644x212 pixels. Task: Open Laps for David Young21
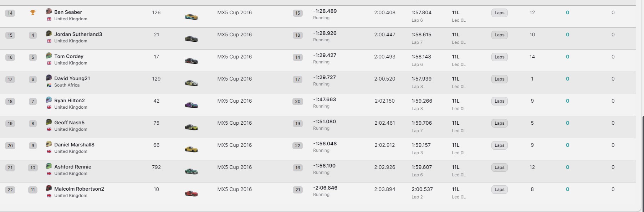[x=499, y=79]
